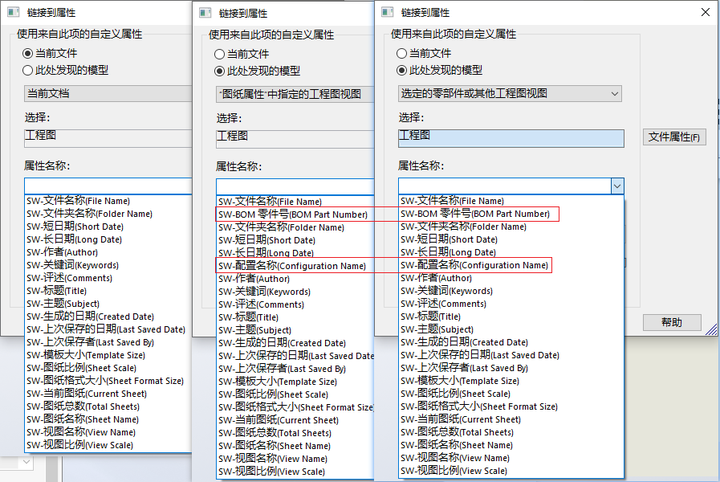Click 工程图 selection box in left dialog

click(x=108, y=138)
